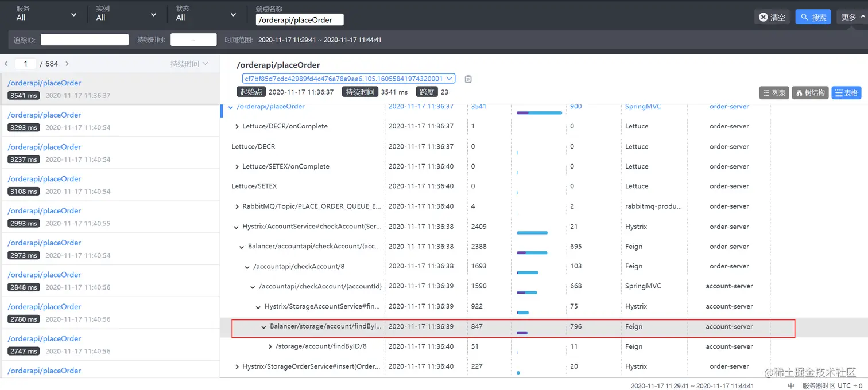
Task: Open the 持续时间 sort dropdown
Action: pos(189,64)
